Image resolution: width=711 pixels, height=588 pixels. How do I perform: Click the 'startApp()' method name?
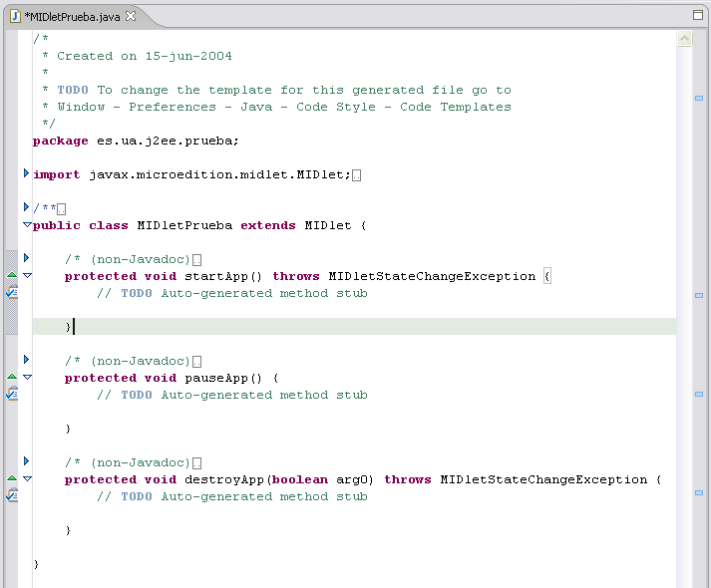click(x=223, y=276)
